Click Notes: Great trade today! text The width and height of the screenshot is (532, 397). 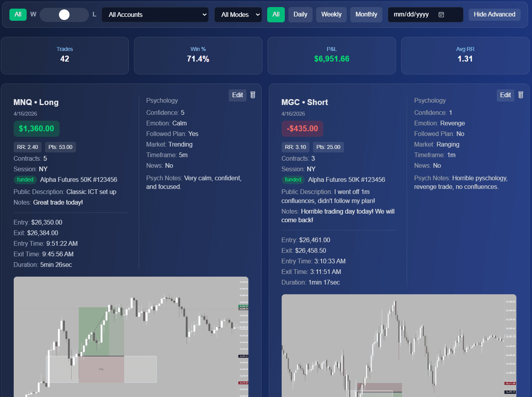pos(48,202)
